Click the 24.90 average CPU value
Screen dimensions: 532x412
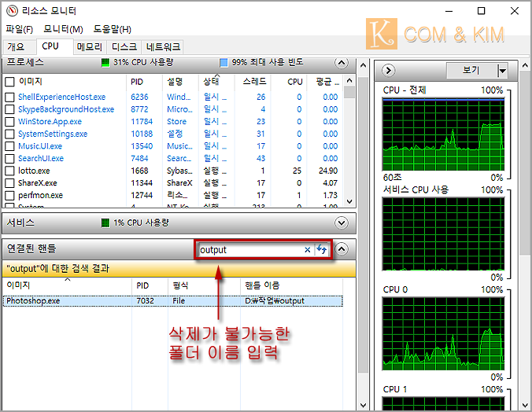328,171
